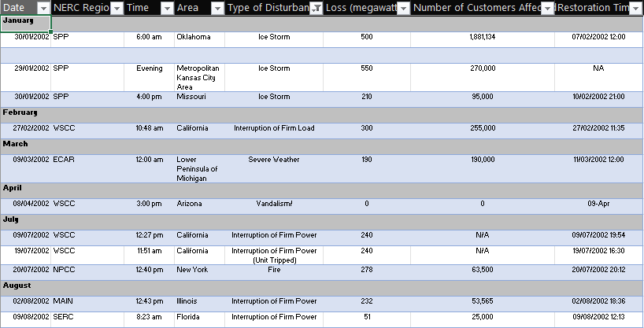Screen dimensions: 644x328
Task: Select the March group header row
Action: [x=322, y=146]
